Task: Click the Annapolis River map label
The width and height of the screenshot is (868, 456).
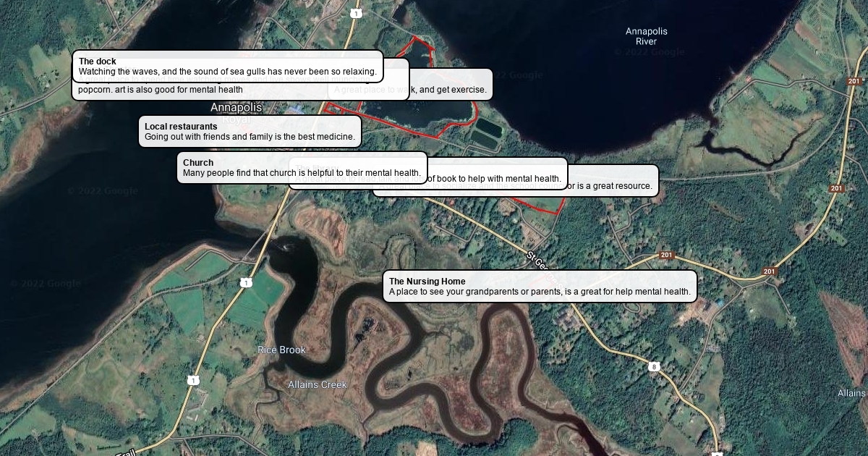Action: click(646, 36)
